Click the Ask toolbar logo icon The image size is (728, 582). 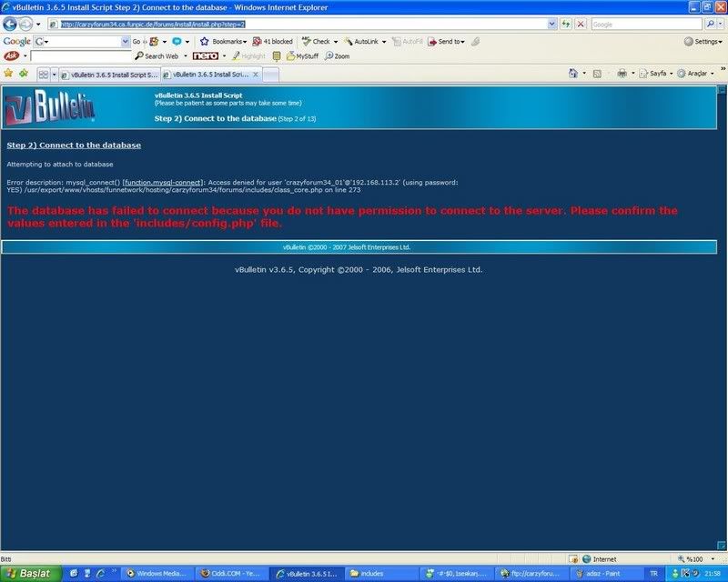pos(12,55)
